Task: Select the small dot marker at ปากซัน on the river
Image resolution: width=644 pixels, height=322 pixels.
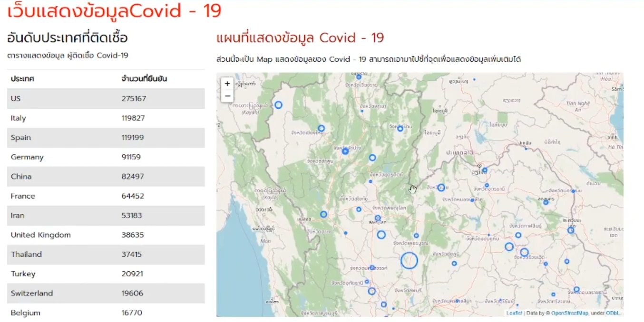Action: coord(526,149)
